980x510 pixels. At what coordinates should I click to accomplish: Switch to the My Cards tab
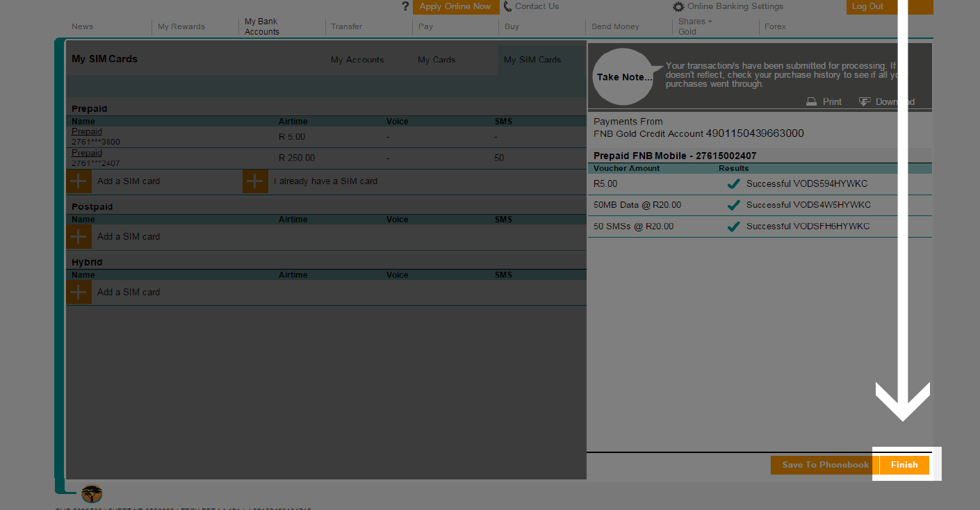coord(436,60)
